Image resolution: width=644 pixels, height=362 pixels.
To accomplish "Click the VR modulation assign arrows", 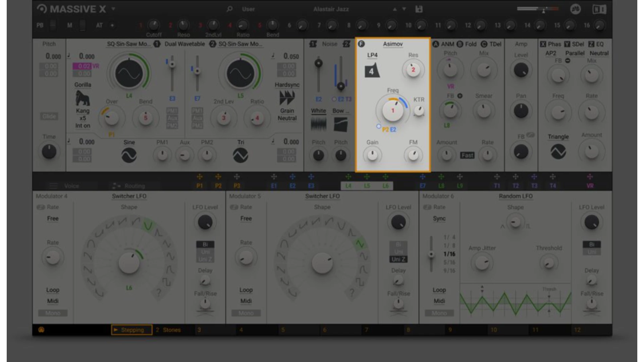I will [590, 177].
